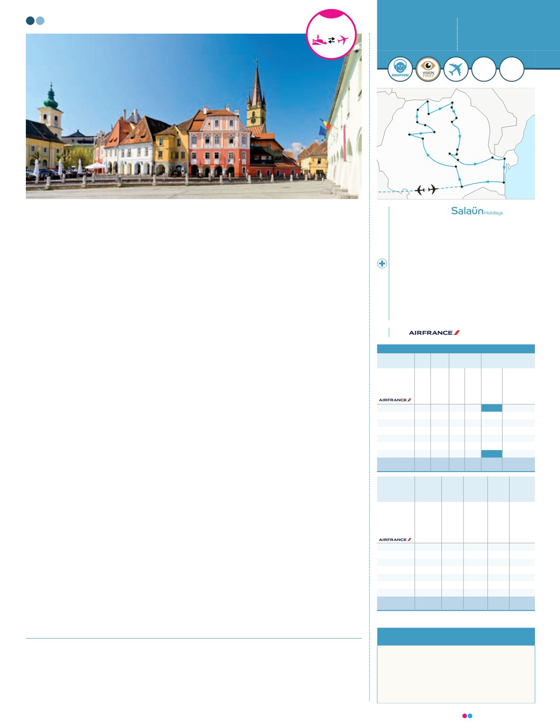The image size is (560, 728).
Task: Click the black airplane pointing right on map
Action: click(x=433, y=189)
